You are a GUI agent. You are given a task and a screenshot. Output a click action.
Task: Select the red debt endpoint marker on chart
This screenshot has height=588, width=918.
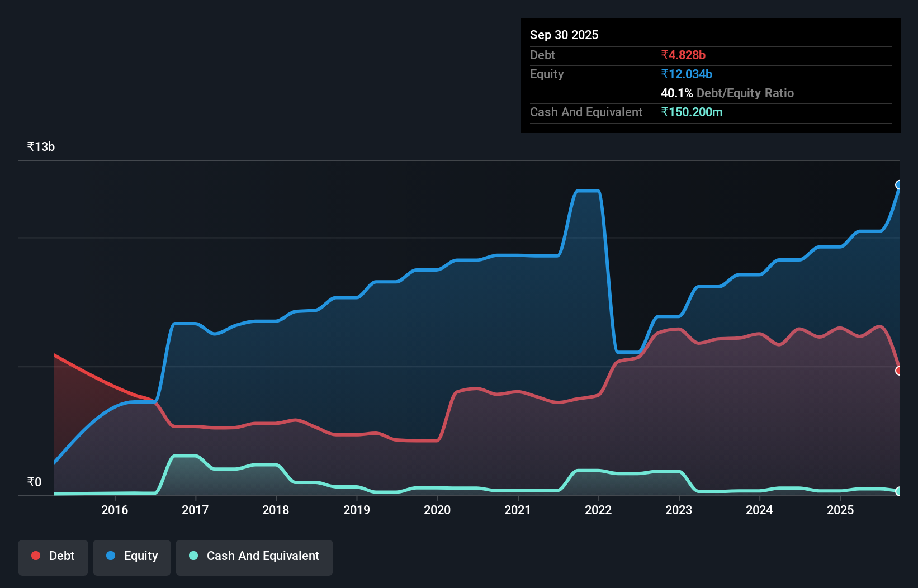pos(898,369)
